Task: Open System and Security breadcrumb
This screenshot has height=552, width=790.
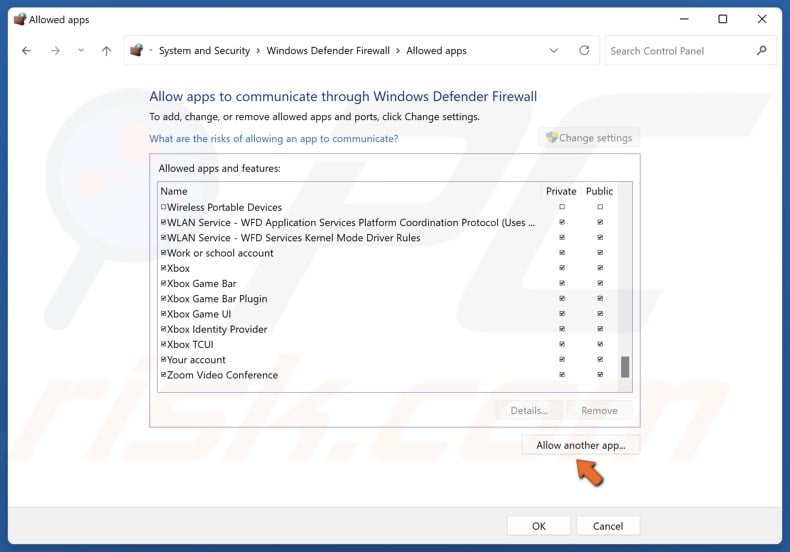Action: click(x=205, y=51)
